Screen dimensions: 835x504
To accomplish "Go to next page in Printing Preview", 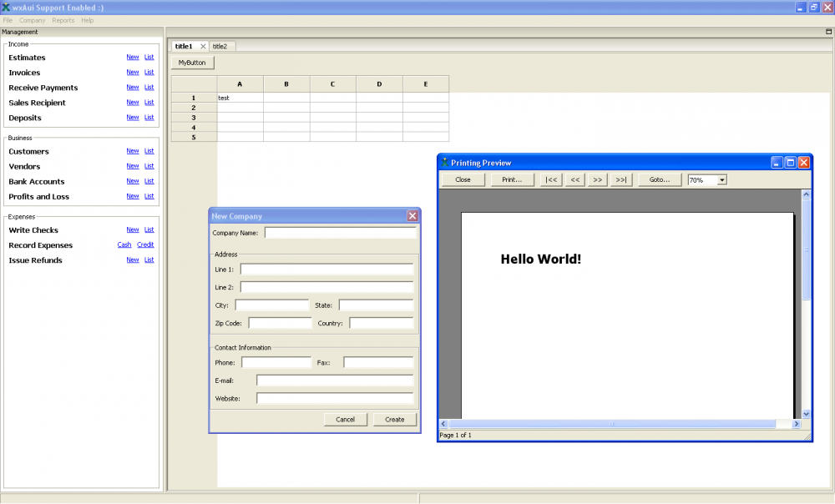I will [598, 180].
